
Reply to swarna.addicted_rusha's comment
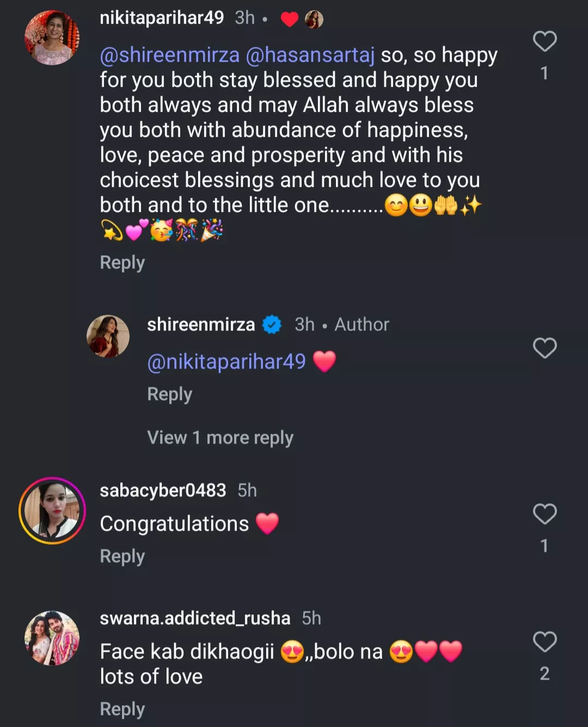(122, 709)
